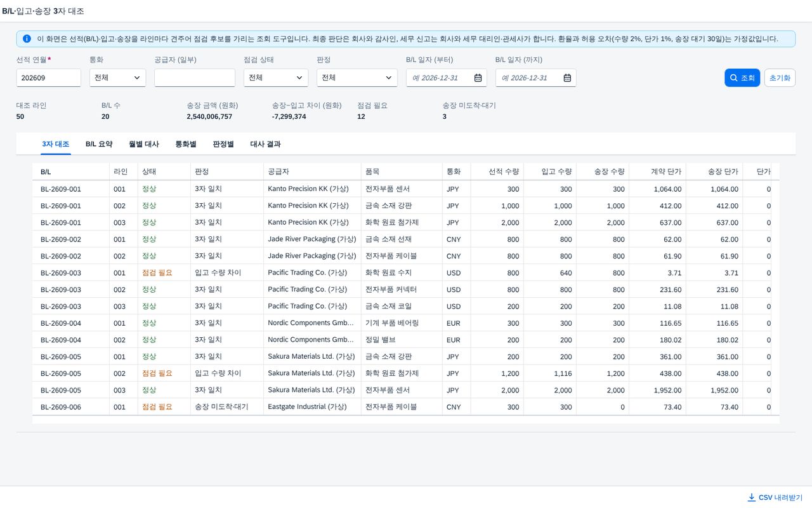Click 송장-입고 차이 value -7,299,374
The width and height of the screenshot is (812, 508).
289,117
